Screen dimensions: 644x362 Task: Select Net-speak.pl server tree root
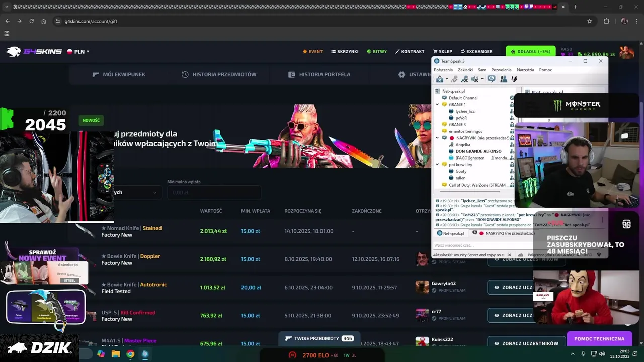click(453, 91)
